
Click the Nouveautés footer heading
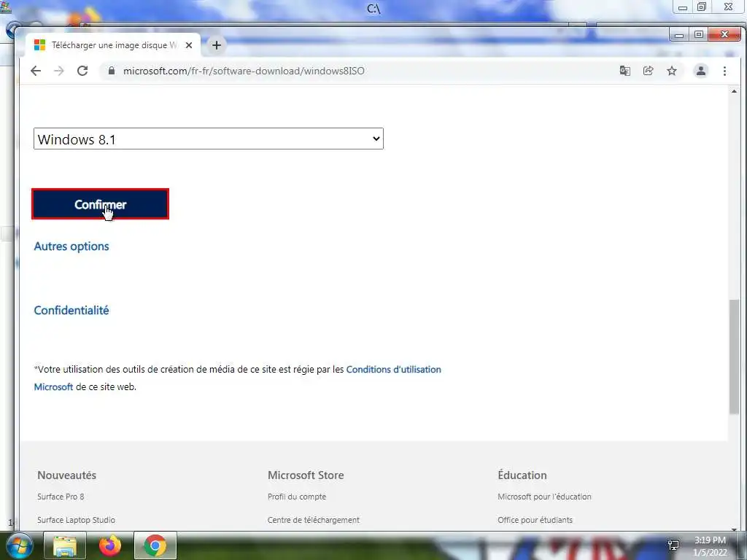point(66,475)
